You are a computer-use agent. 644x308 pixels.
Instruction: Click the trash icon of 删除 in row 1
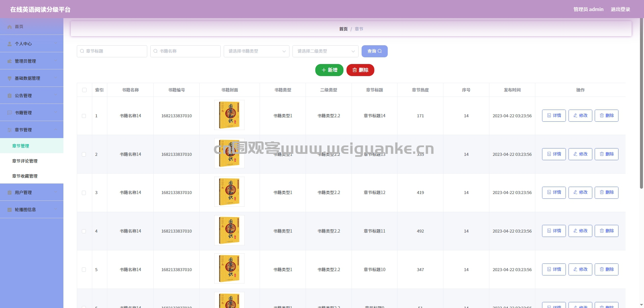tap(602, 116)
